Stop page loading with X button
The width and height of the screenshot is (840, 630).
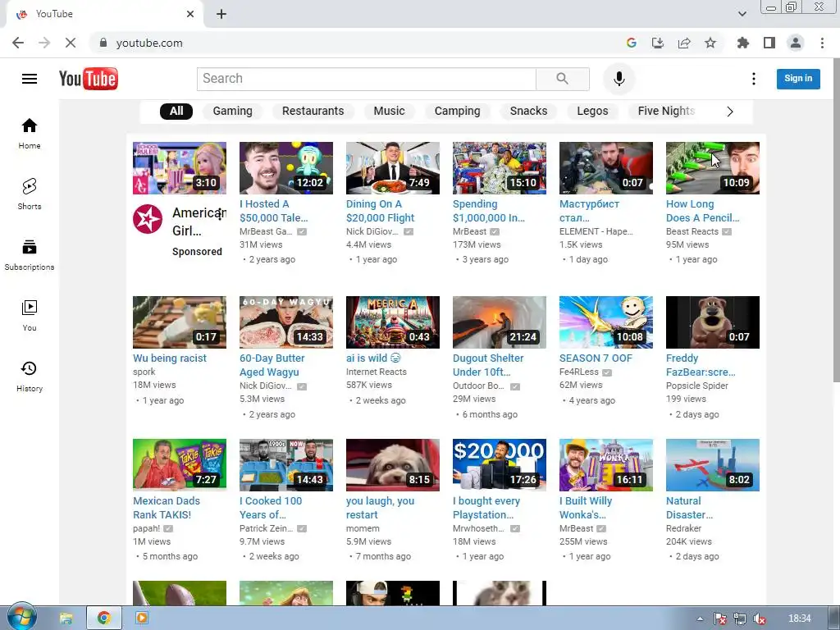tap(71, 43)
